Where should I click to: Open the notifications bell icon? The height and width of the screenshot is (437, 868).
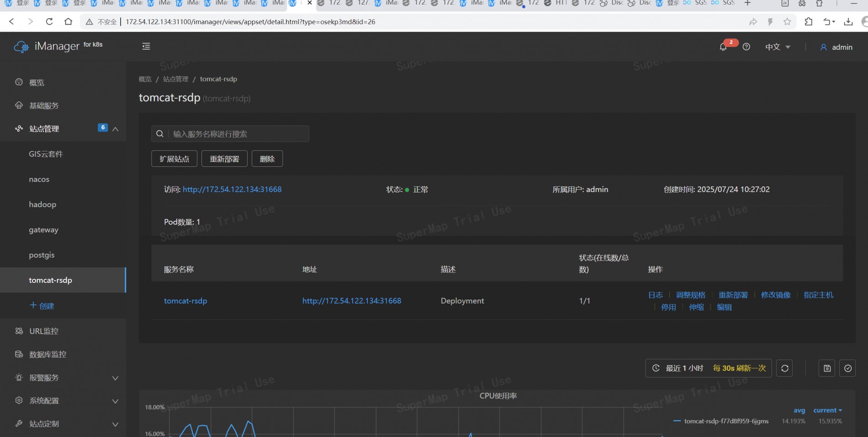tap(723, 47)
